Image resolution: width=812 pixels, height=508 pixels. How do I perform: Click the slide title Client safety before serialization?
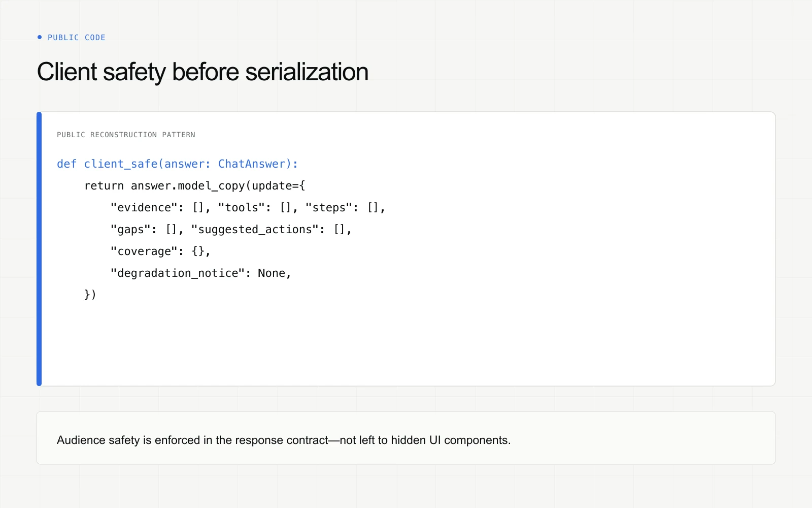202,72
